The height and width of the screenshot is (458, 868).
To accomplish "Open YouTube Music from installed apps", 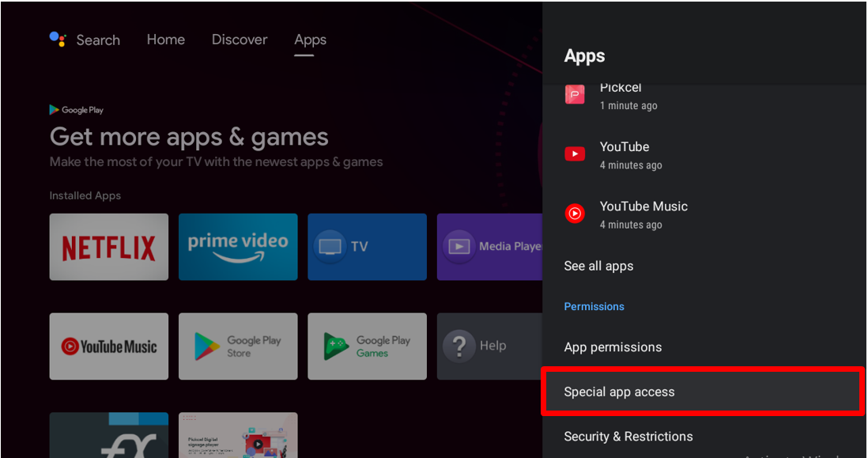I will [x=108, y=346].
